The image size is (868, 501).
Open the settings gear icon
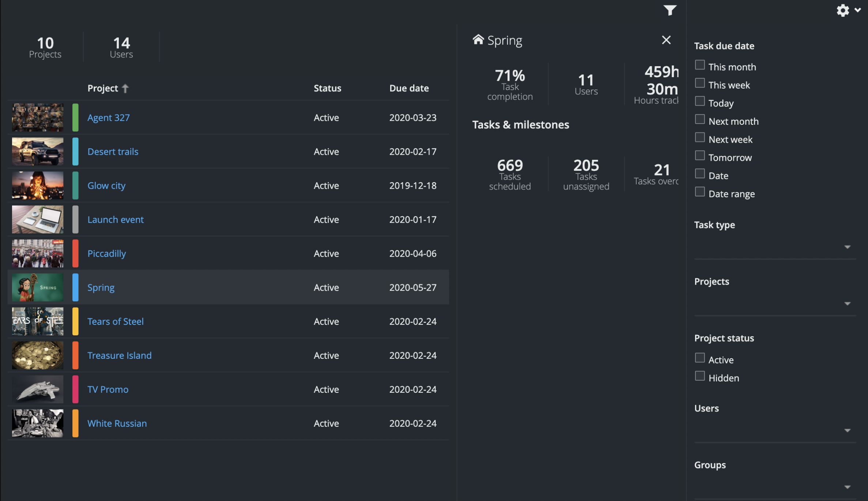coord(843,10)
